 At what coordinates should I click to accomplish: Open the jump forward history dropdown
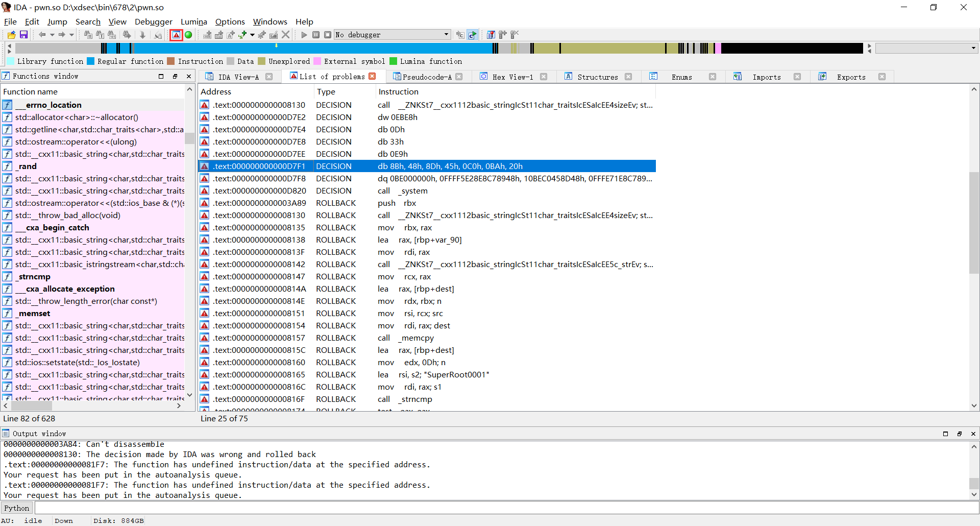point(71,35)
